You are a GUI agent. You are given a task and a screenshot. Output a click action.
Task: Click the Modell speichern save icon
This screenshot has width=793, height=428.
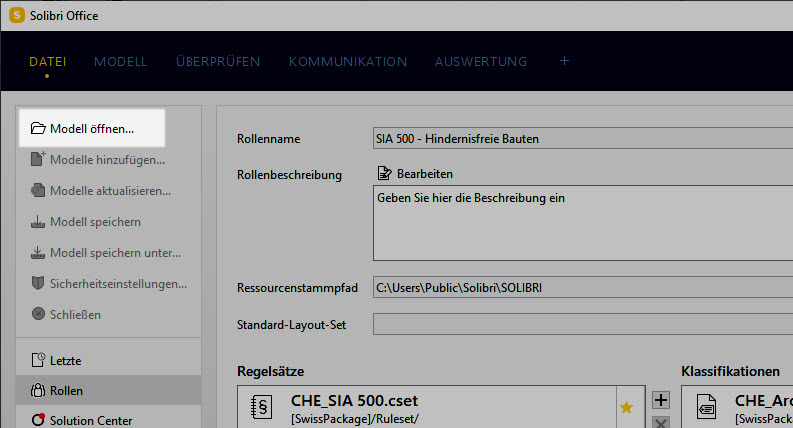(x=38, y=222)
